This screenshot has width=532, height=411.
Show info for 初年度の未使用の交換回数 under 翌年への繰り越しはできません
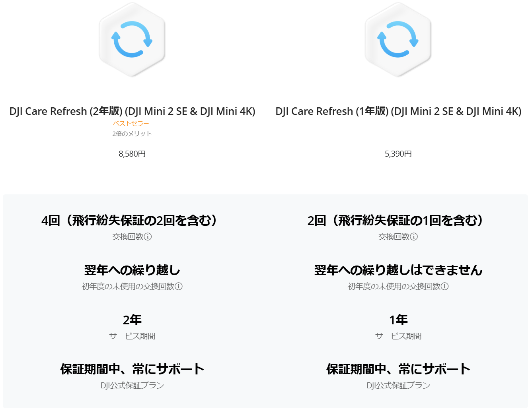tap(445, 286)
